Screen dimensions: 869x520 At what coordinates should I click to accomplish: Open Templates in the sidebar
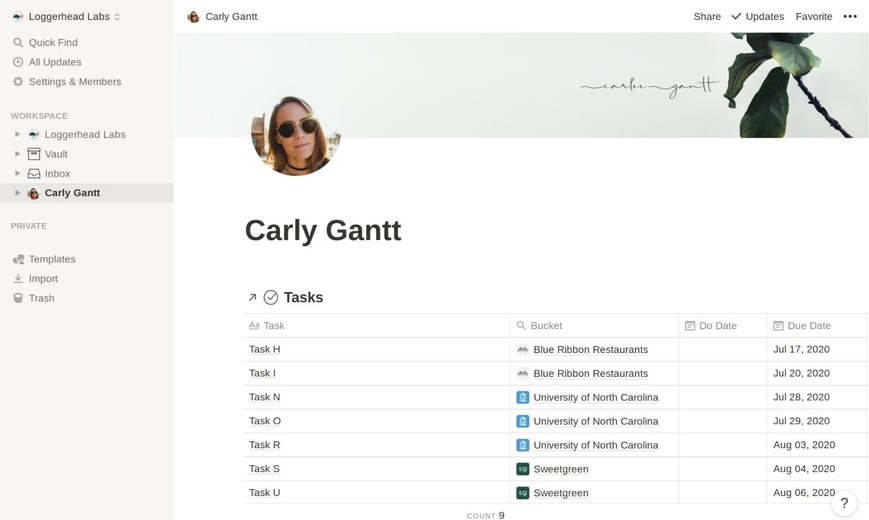pyautogui.click(x=52, y=259)
